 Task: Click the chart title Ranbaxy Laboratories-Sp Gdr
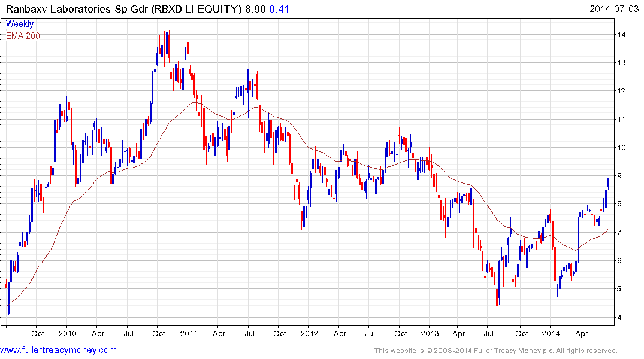pos(77,9)
